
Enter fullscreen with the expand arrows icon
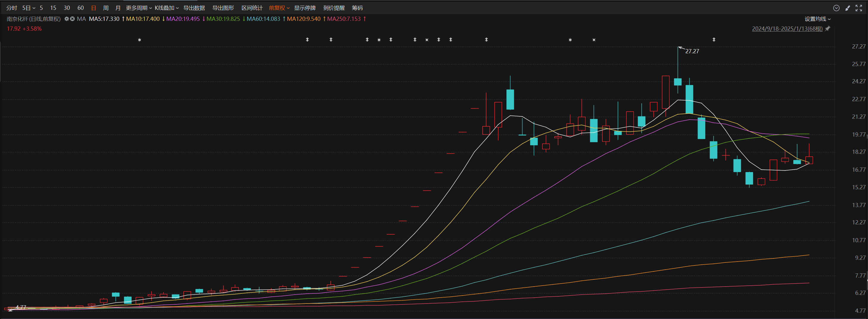[x=858, y=8]
